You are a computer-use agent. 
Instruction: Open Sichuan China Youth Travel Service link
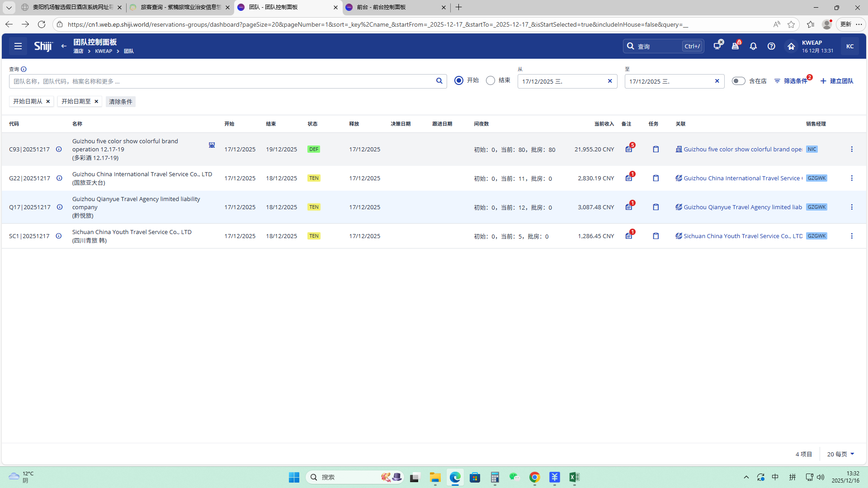[x=743, y=236]
